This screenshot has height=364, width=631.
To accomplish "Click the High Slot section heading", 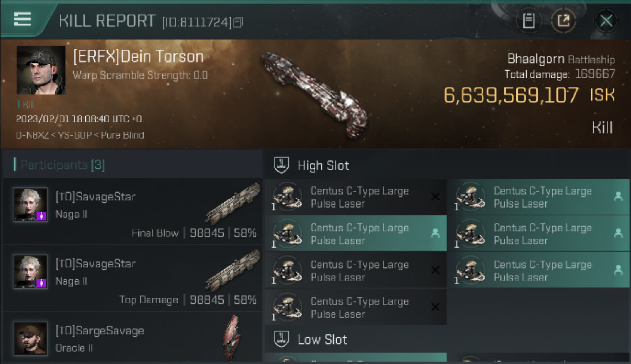I will (323, 165).
